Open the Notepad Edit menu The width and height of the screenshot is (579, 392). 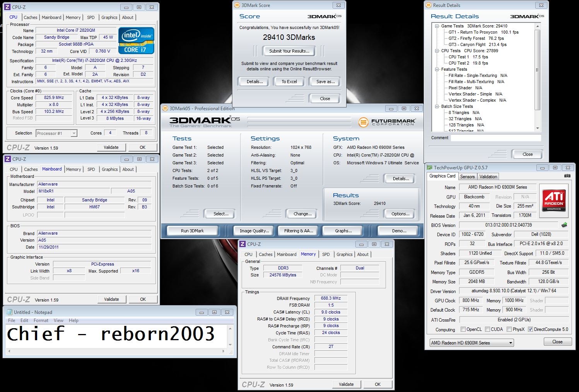(24, 320)
